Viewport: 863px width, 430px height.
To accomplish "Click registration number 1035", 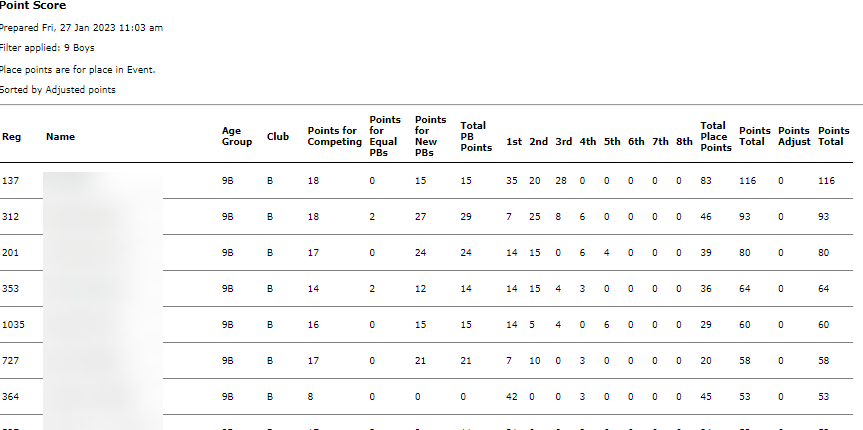I will tap(12, 325).
